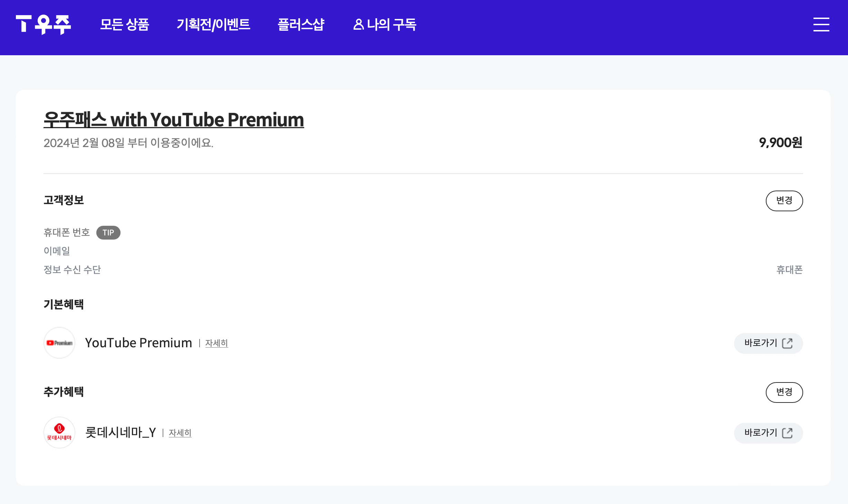Open 자세히 next to 롯데시네마_Y

click(x=180, y=433)
